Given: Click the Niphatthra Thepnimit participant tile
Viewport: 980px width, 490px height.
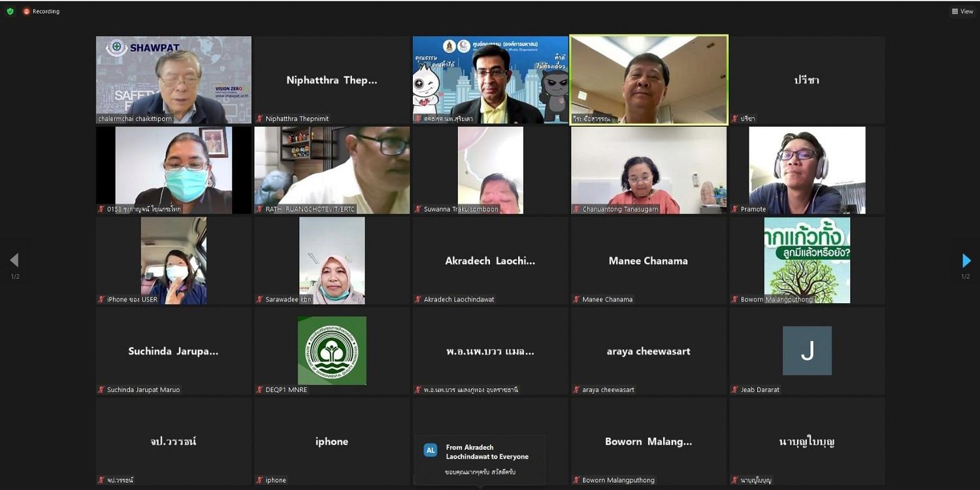Looking at the screenshot, I should 332,80.
